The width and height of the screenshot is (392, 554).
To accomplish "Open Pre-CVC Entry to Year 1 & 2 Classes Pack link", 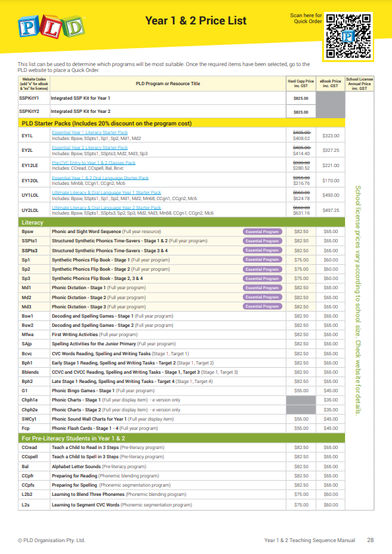I will click(x=94, y=163).
